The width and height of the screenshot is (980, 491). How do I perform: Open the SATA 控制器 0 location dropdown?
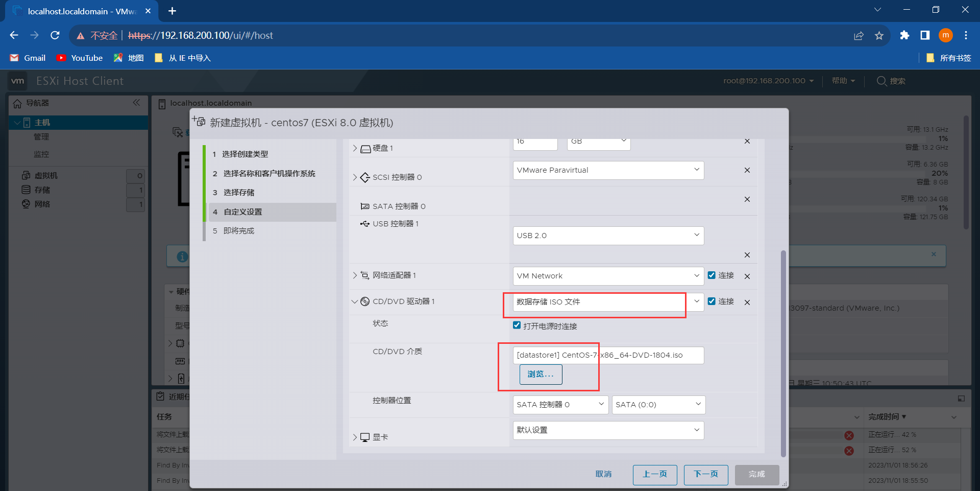coord(560,405)
